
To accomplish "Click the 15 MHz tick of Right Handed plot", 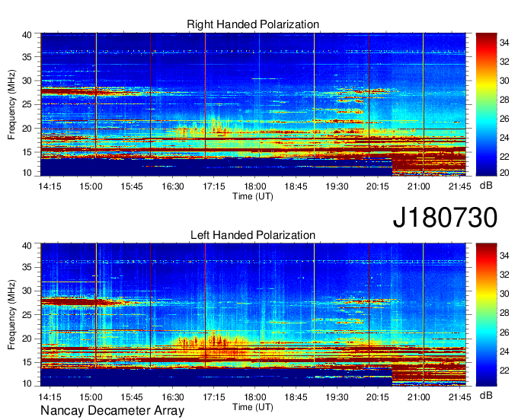I will click(27, 152).
